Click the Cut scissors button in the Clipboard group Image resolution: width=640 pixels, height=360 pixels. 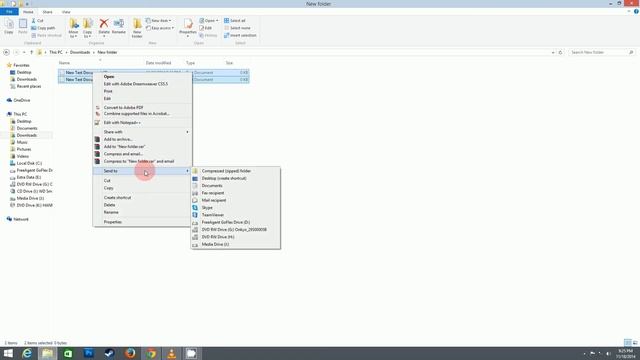pos(38,20)
